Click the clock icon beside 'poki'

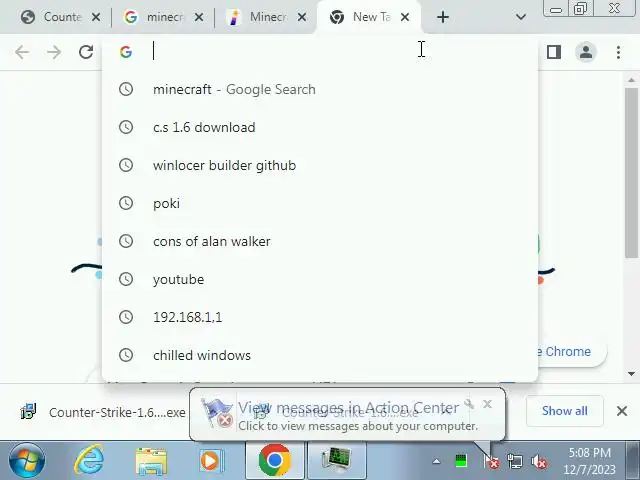pyautogui.click(x=126, y=203)
